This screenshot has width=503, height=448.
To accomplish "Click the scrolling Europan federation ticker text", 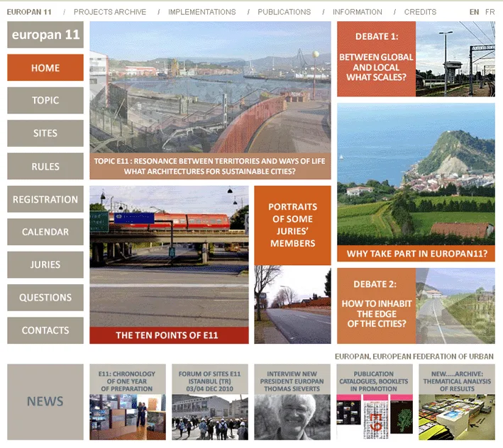I will pos(414,357).
